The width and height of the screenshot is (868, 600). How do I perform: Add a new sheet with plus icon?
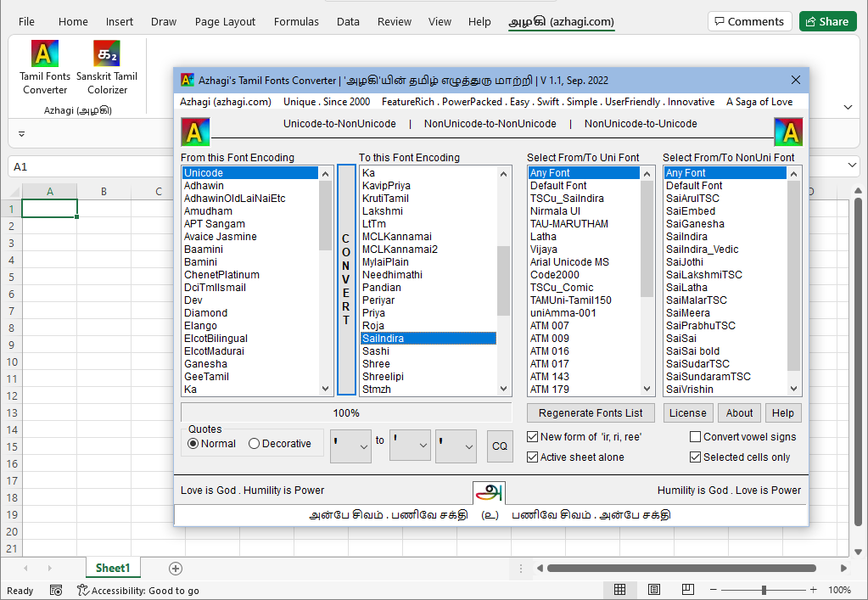coord(176,569)
